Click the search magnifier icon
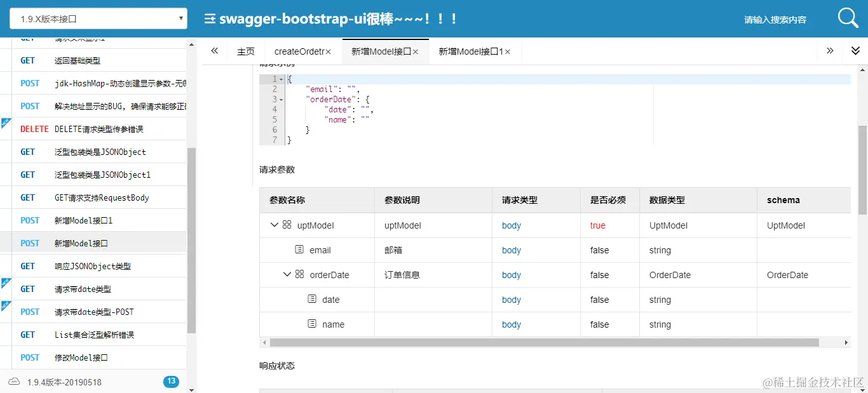Image resolution: width=868 pixels, height=393 pixels. coord(848,18)
